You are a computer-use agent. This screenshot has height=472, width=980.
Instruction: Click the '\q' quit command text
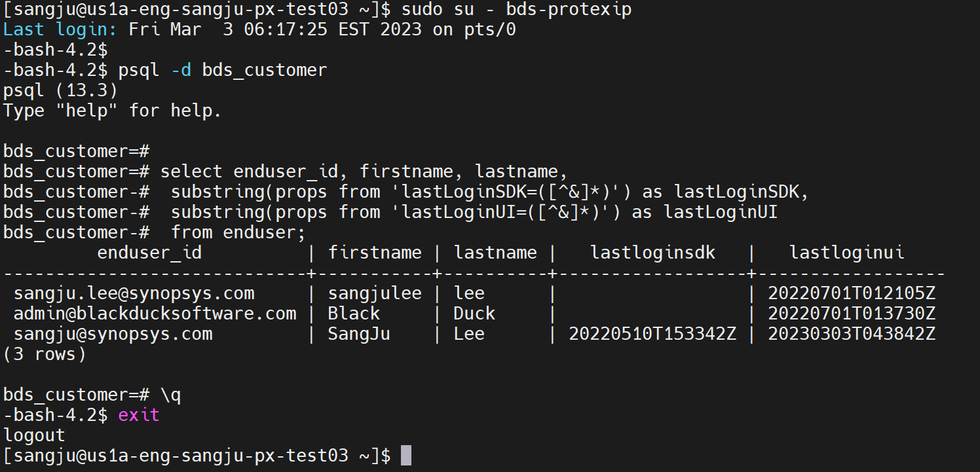pos(170,395)
